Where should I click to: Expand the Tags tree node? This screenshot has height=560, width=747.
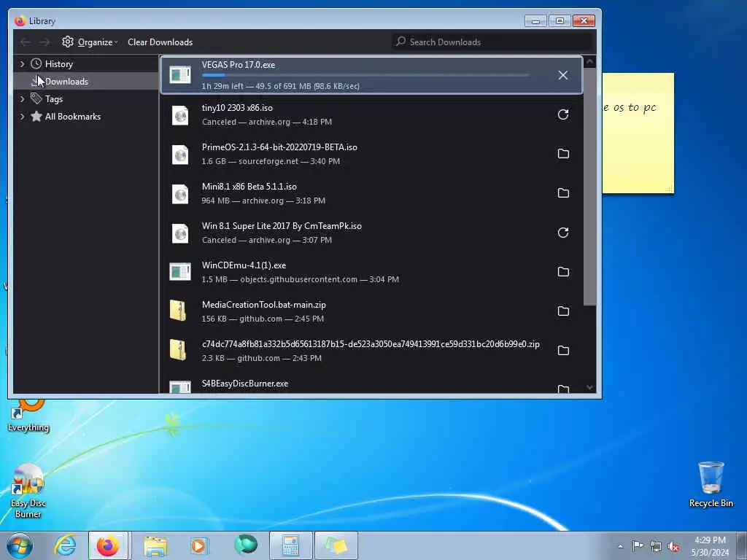point(22,99)
